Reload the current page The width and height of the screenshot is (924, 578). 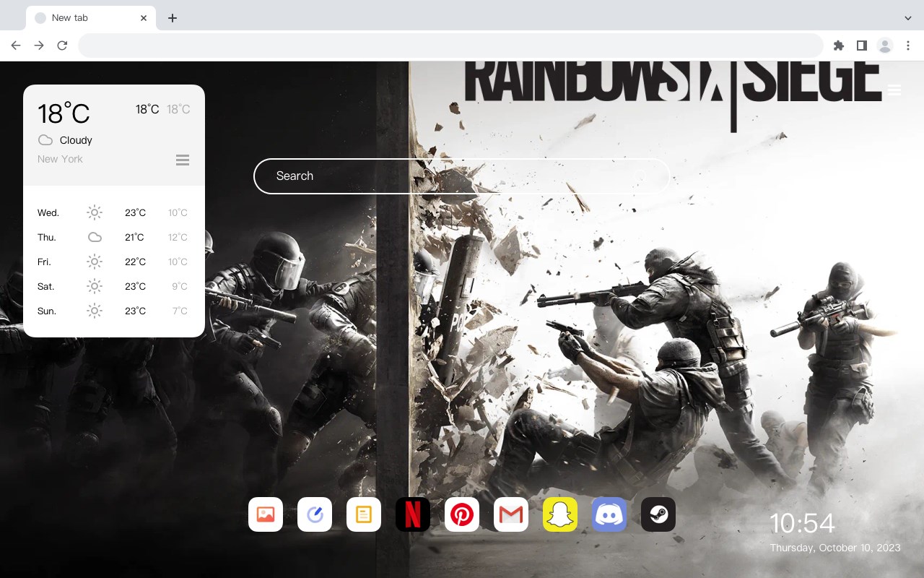click(62, 46)
